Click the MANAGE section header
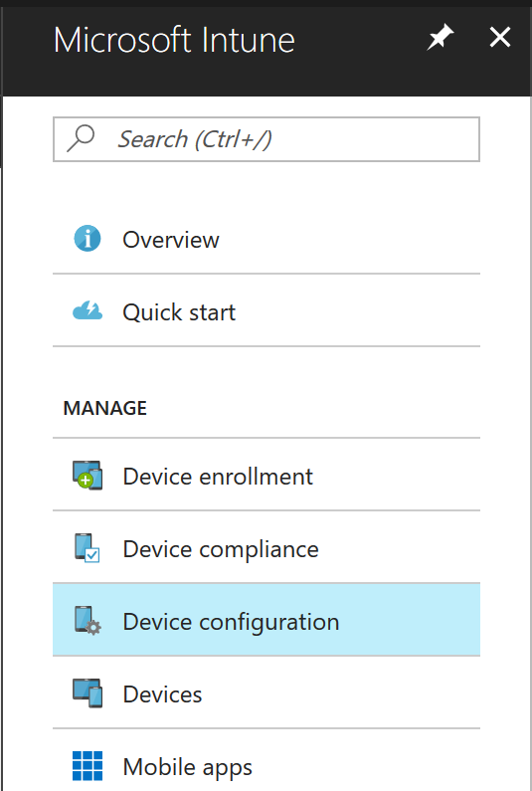532x791 pixels. click(104, 408)
